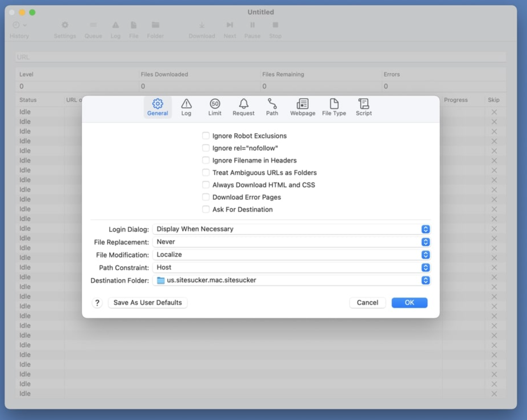Open the Path Constraint dropdown
The image size is (527, 420).
click(291, 267)
